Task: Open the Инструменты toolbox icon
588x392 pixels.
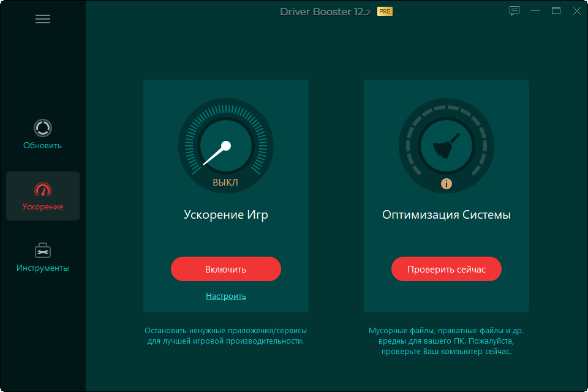Action: pos(43,251)
